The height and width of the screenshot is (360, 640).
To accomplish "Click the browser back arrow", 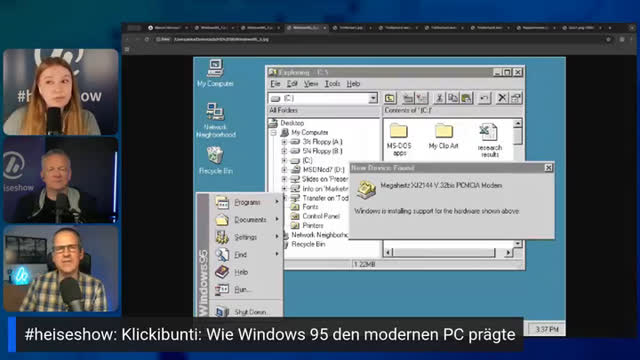I will [128, 40].
